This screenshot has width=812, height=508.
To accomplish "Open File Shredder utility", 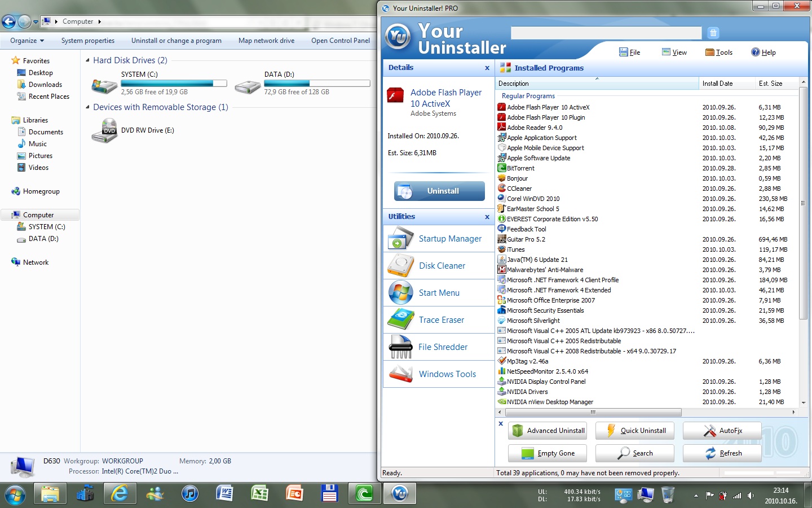I will (439, 347).
